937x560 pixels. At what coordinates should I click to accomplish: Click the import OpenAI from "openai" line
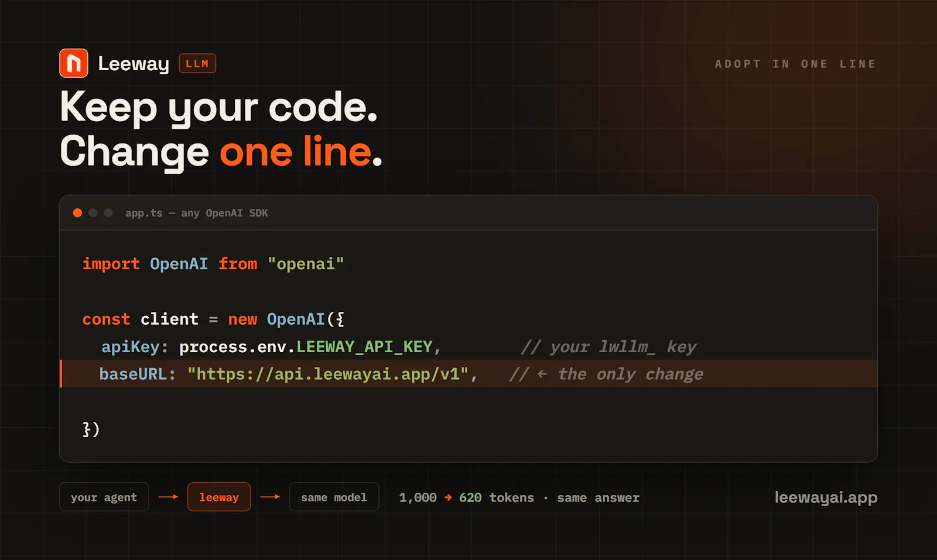click(213, 264)
